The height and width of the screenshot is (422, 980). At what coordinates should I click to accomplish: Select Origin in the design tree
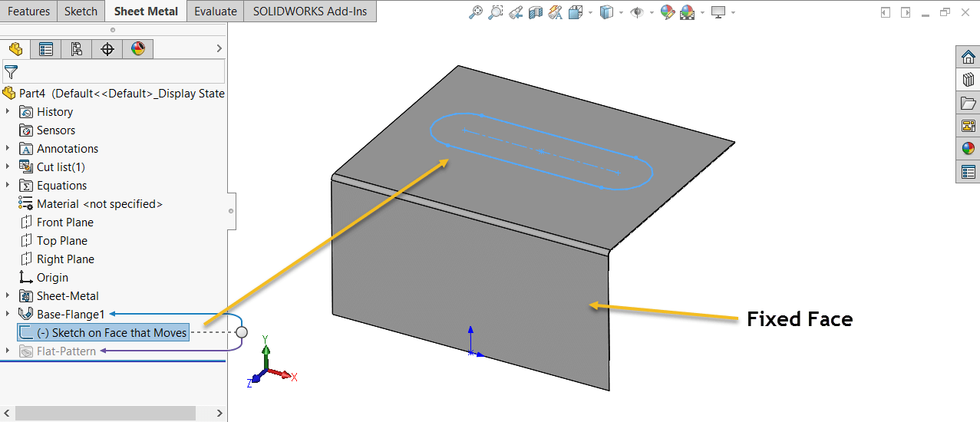44,278
